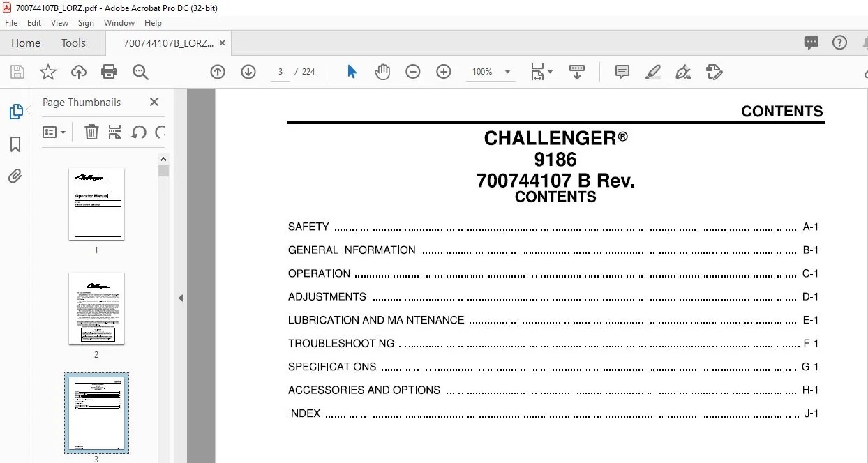Click the OPERATION contents entry
Screen dimensions: 868x463
[553, 273]
